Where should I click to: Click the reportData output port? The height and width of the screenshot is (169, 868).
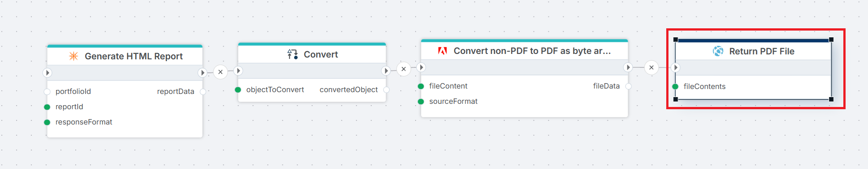[203, 92]
